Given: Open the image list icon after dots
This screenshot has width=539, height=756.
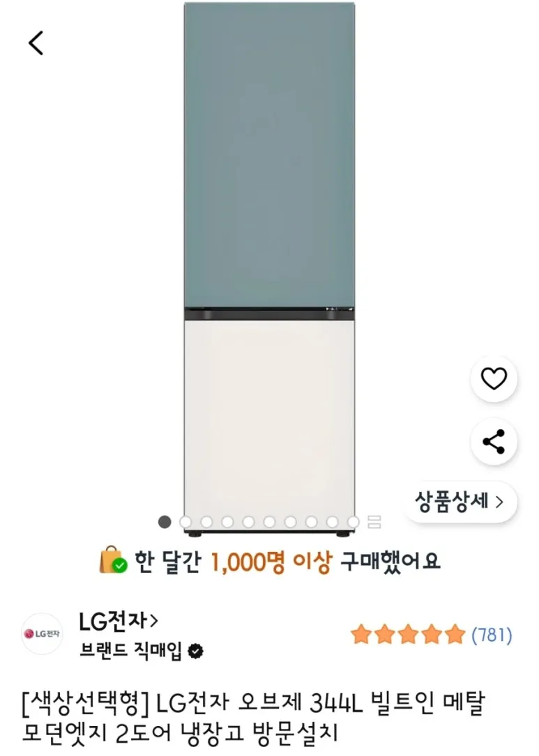Looking at the screenshot, I should pos(374,521).
